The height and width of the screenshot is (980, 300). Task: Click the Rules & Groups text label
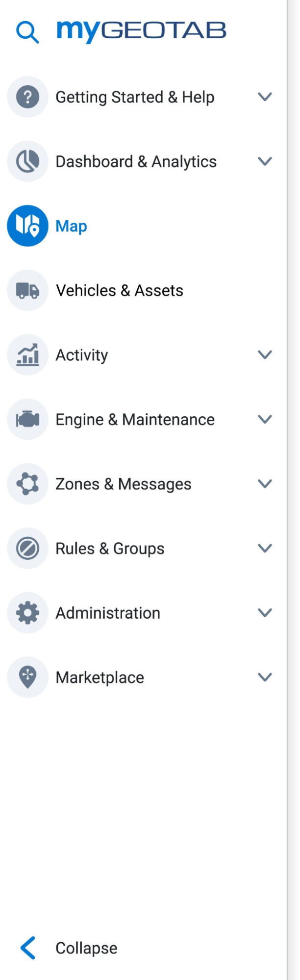point(110,548)
